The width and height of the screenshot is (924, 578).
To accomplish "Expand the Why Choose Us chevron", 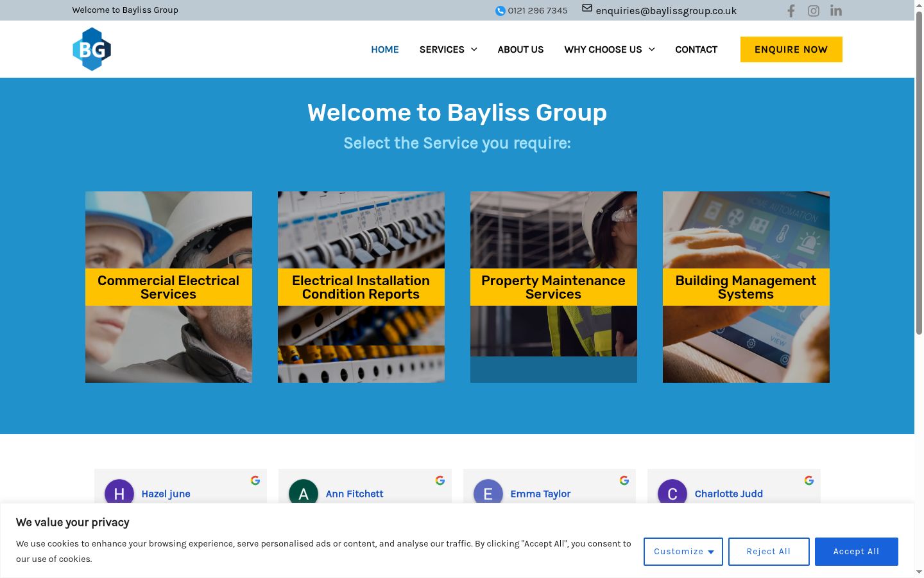I will point(652,49).
